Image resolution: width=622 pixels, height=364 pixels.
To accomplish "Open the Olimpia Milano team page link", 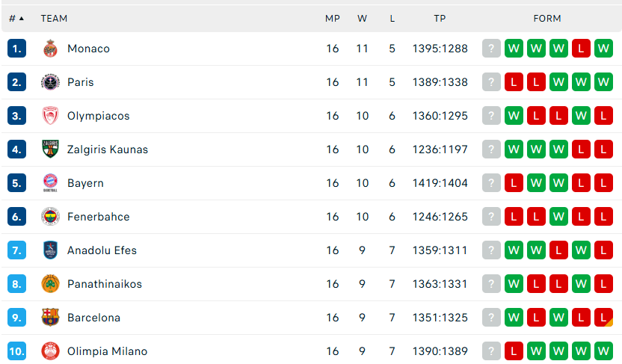I will pyautogui.click(x=107, y=351).
